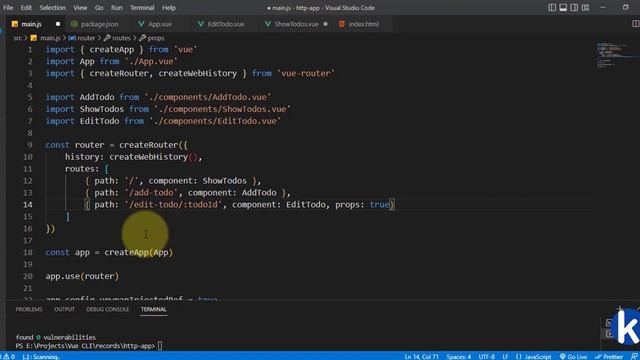Open Customize Layout icon in title bar
This screenshot has width=640, height=360.
click(585, 8)
